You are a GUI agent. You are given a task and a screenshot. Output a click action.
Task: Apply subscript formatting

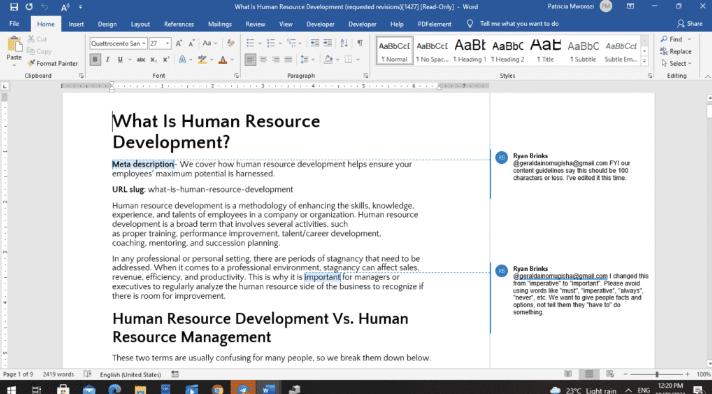[x=154, y=59]
